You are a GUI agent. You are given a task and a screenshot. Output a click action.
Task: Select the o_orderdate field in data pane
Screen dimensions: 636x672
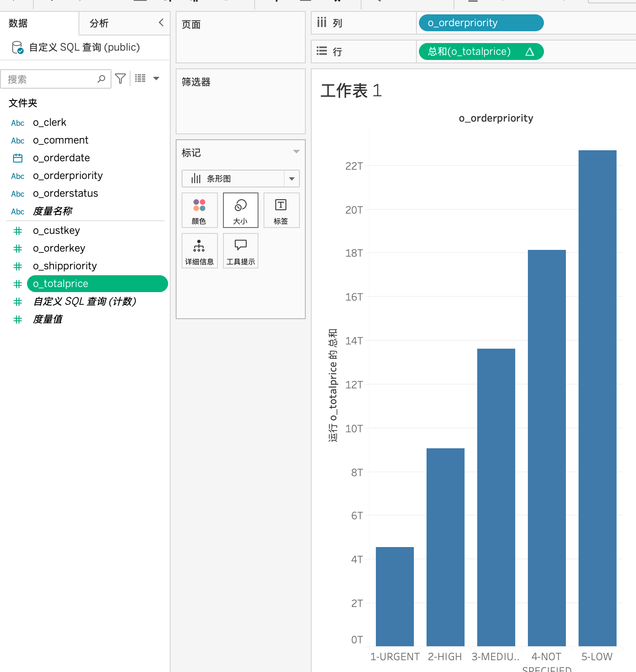61,158
